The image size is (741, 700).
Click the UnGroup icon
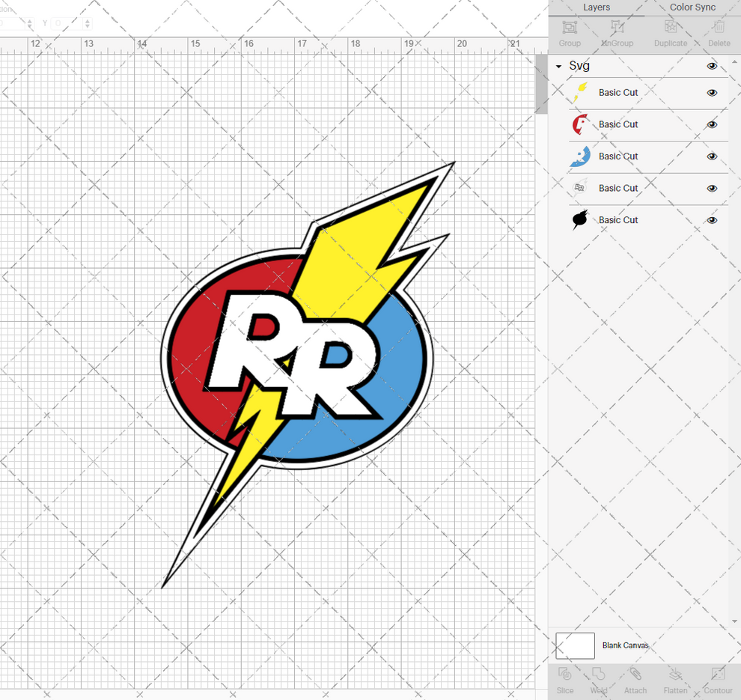[617, 32]
